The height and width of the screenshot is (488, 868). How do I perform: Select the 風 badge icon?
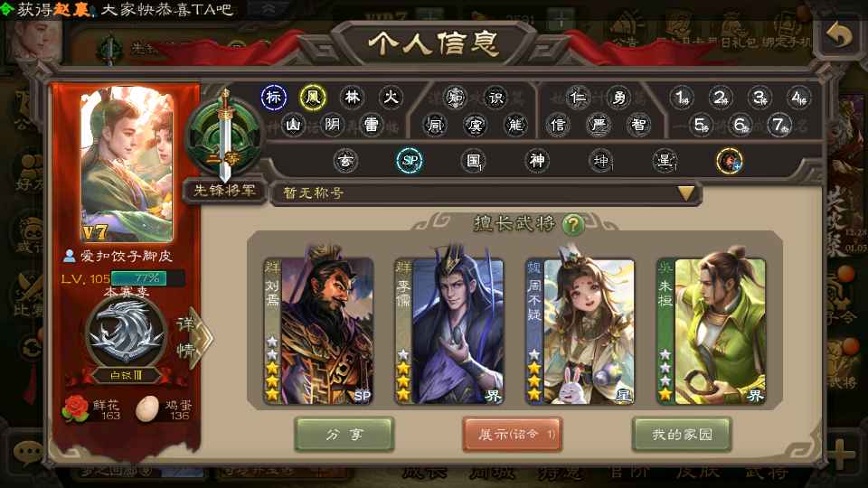pyautogui.click(x=313, y=98)
